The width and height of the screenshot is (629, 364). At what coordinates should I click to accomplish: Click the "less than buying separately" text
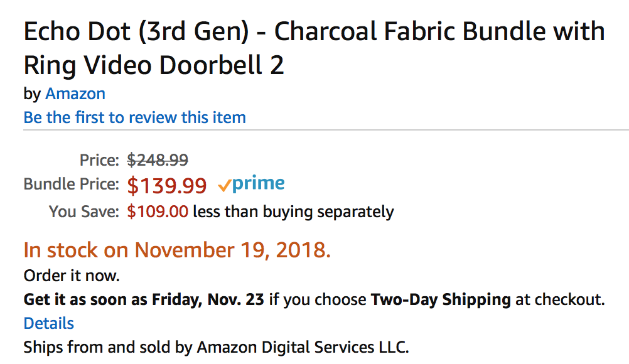[293, 211]
